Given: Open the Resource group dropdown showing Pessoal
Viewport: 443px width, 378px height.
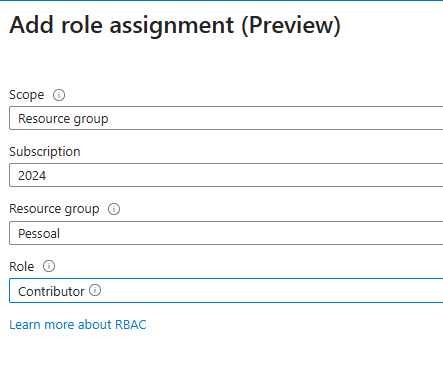Looking at the screenshot, I should coord(226,233).
